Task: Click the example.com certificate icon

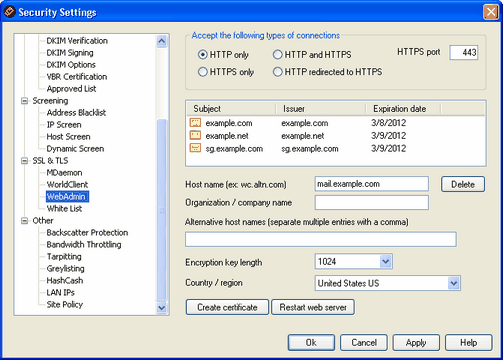Action: (x=195, y=122)
